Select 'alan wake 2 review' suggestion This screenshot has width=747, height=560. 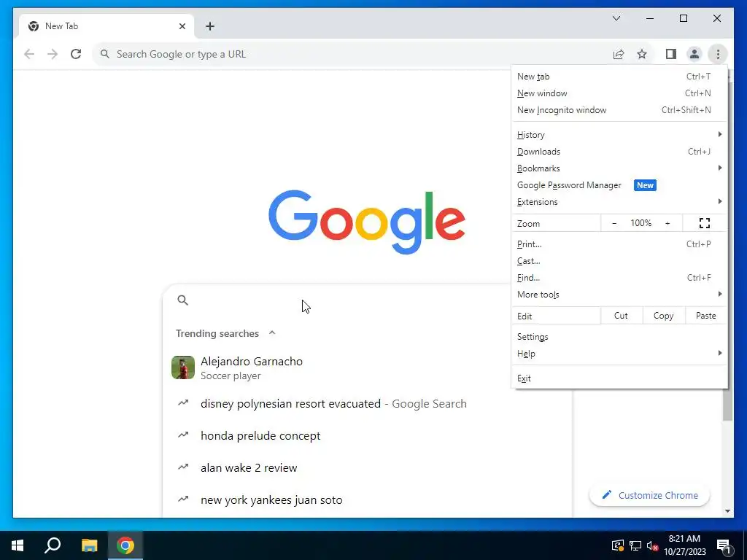point(249,467)
